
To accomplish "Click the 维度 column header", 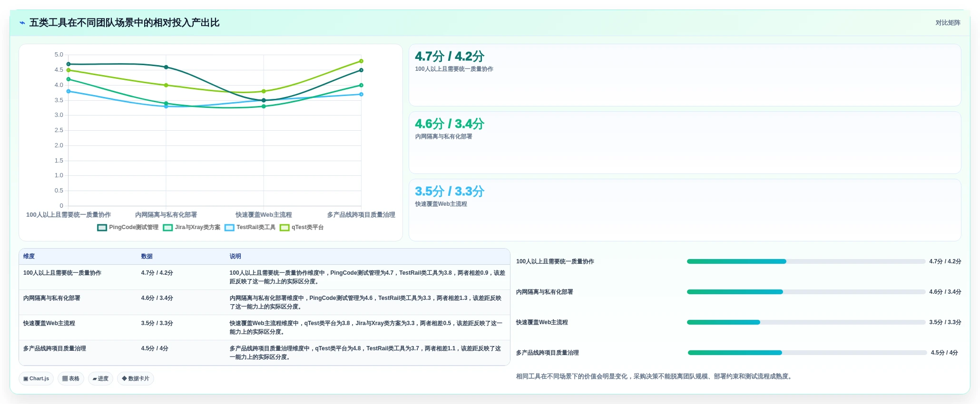I will click(29, 256).
